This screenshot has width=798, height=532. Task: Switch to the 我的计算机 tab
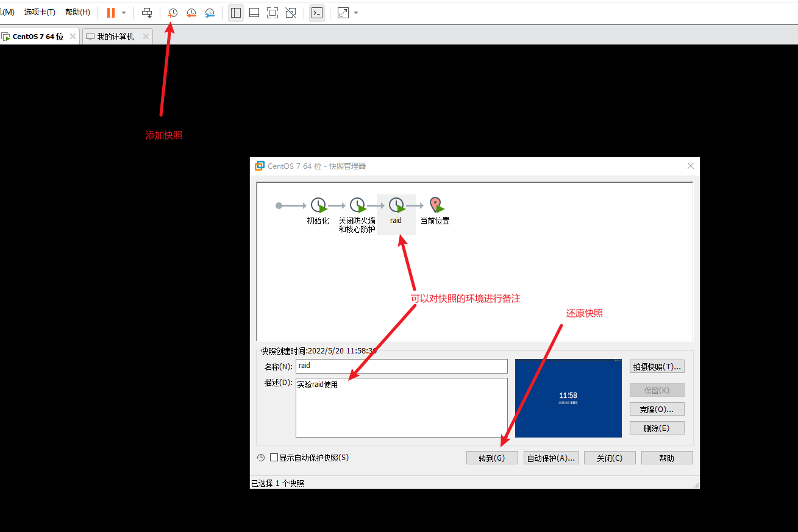click(x=116, y=37)
